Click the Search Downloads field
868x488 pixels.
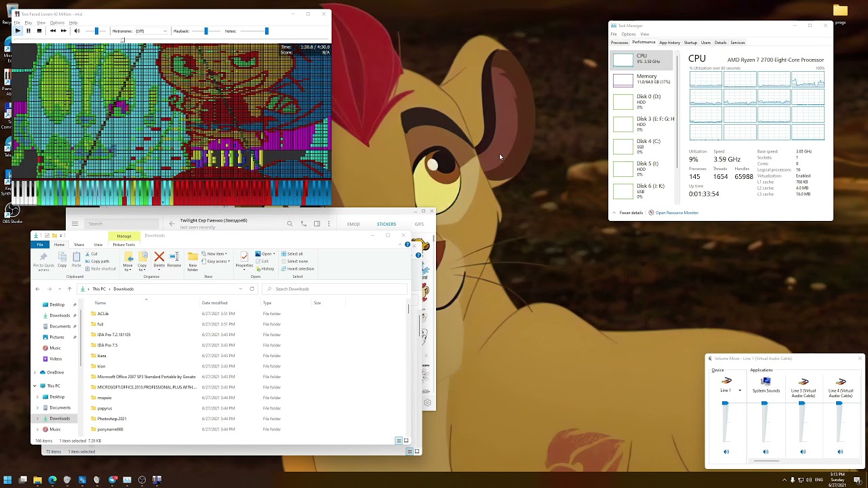point(334,289)
